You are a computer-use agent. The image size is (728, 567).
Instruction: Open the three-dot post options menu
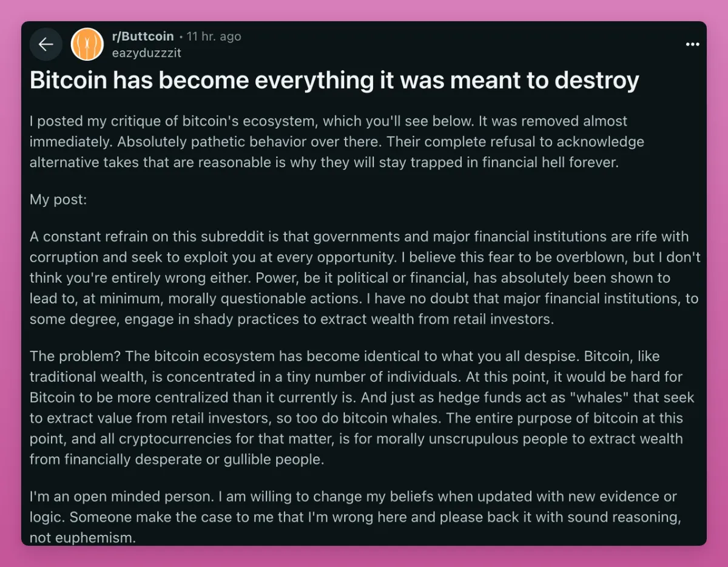[x=692, y=44]
